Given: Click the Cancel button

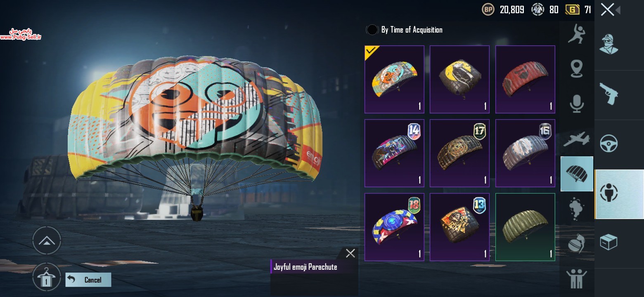Looking at the screenshot, I should click(x=88, y=280).
